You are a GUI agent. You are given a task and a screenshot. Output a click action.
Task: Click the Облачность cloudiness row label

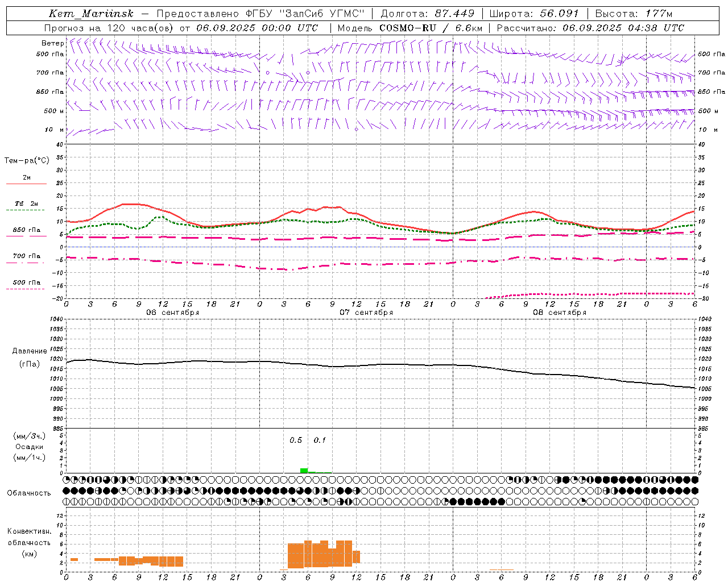[x=29, y=493]
